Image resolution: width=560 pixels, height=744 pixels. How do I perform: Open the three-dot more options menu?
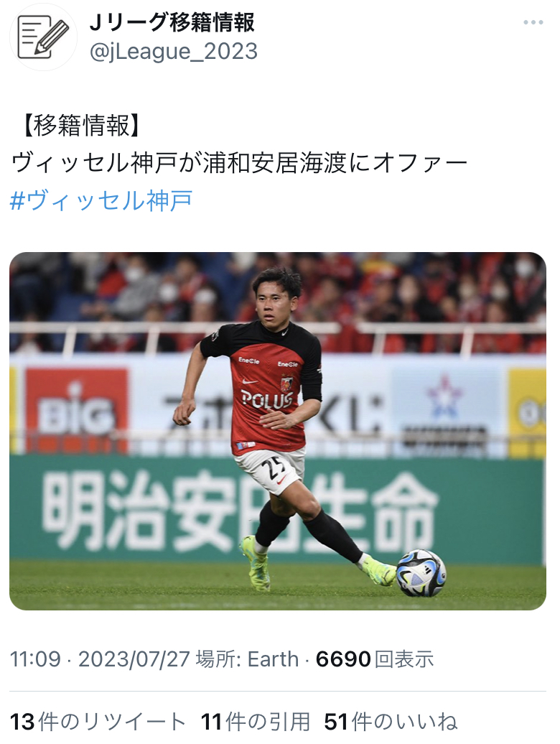(x=533, y=22)
